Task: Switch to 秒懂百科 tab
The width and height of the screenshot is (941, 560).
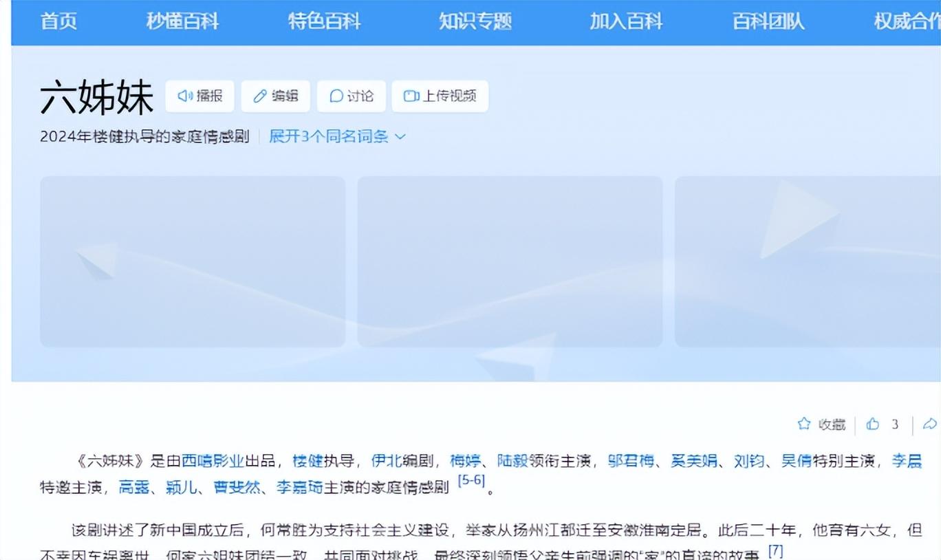Action: (182, 21)
